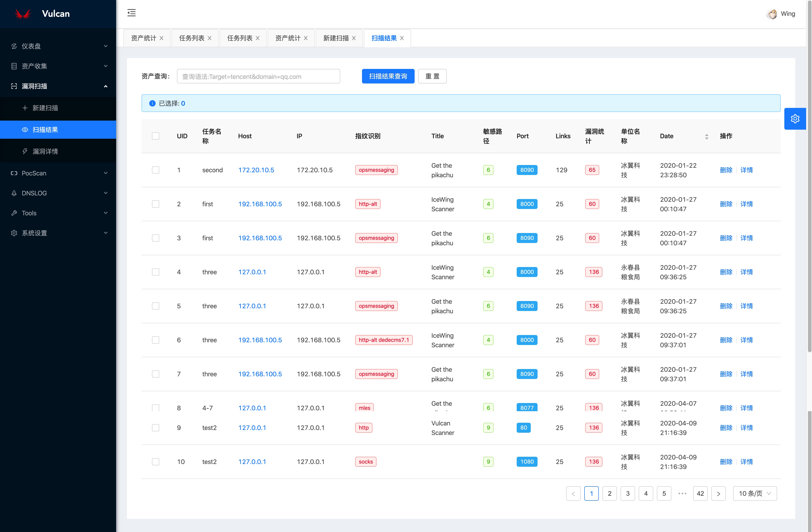Collapse the sidebar with hamburger icon
The width and height of the screenshot is (812, 532).
tap(131, 13)
